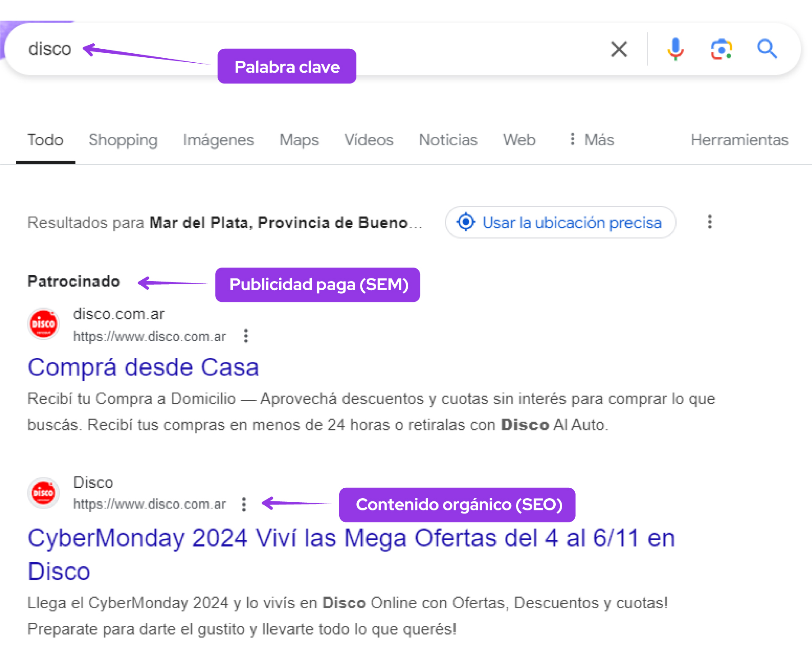Go to the Maps tab
Screen dimensions: 812x648
click(299, 140)
